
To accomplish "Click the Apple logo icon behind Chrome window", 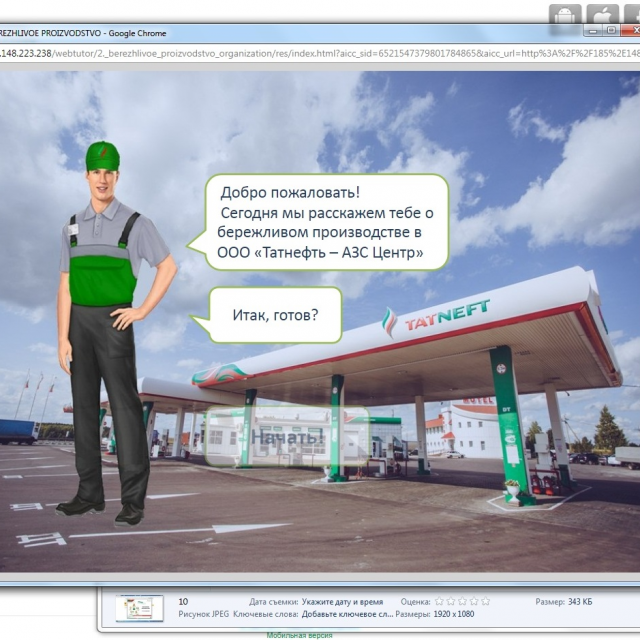I will tap(602, 16).
